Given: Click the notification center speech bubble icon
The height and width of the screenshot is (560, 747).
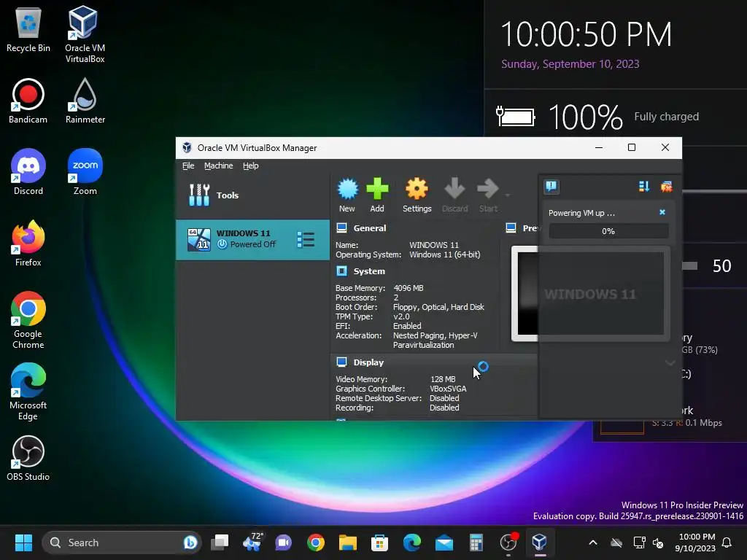Looking at the screenshot, I should click(551, 186).
